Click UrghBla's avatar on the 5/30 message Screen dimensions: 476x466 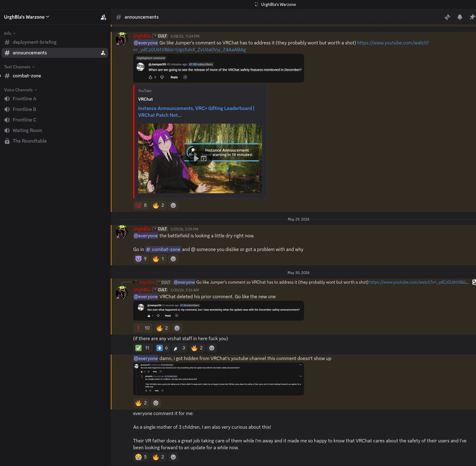(x=122, y=293)
